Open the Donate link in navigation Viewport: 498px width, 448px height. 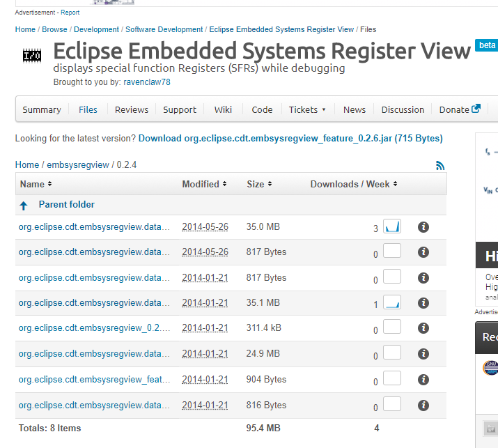[x=460, y=109]
